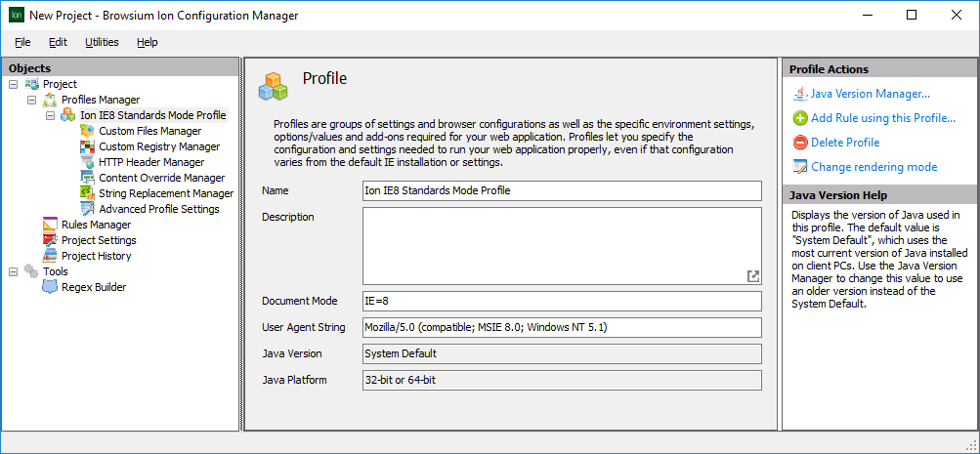The width and height of the screenshot is (980, 454).
Task: Expand the Description field with popout icon
Action: [752, 276]
